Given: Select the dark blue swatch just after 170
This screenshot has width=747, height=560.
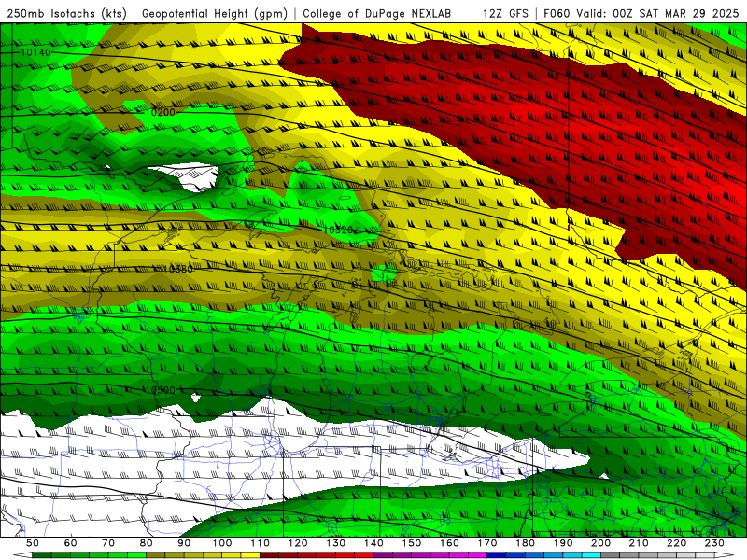Looking at the screenshot, I should tap(497, 555).
